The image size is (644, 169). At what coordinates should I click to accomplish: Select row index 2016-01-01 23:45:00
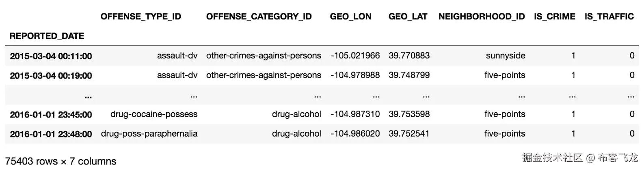[x=51, y=115]
